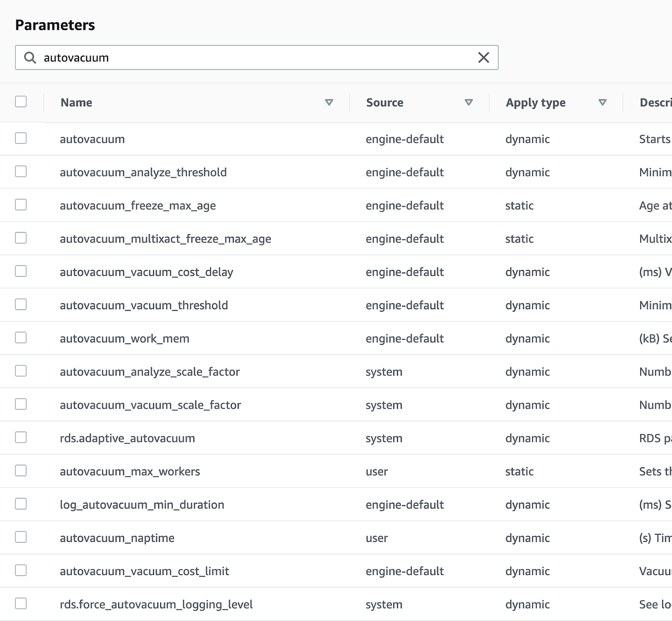
Task: Click static type of autovacuum_max_workers
Action: [x=520, y=471]
